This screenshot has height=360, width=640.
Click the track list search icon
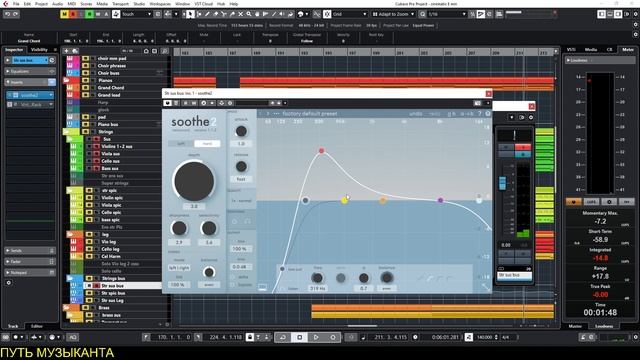(x=164, y=51)
